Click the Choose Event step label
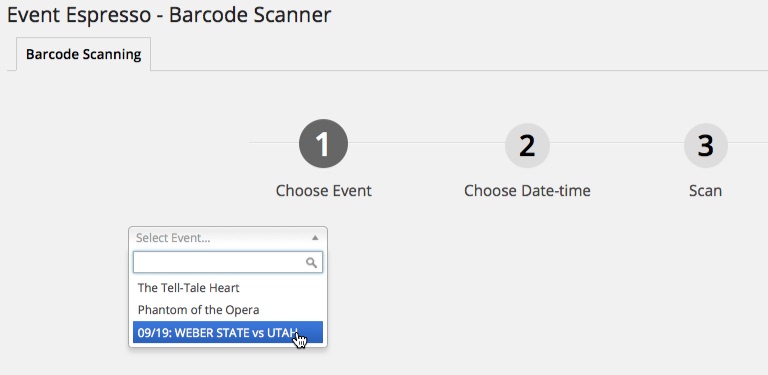This screenshot has width=768, height=375. [x=324, y=190]
